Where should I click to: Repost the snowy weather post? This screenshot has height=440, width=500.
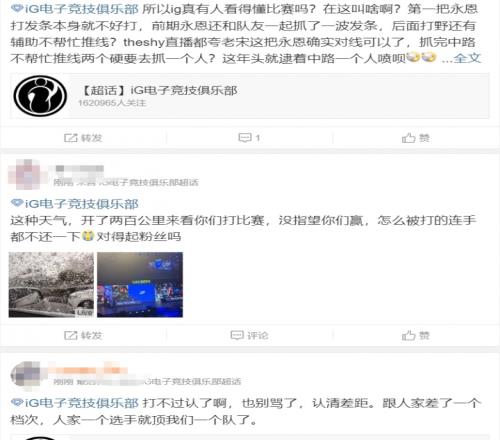tap(83, 335)
